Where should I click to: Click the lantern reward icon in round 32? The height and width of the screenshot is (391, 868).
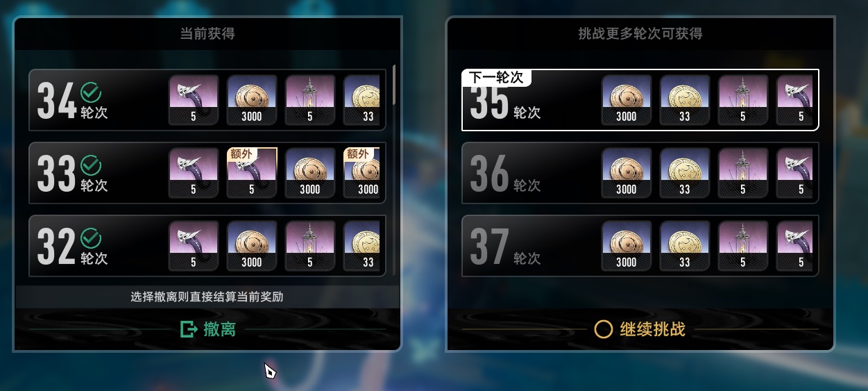pos(310,246)
